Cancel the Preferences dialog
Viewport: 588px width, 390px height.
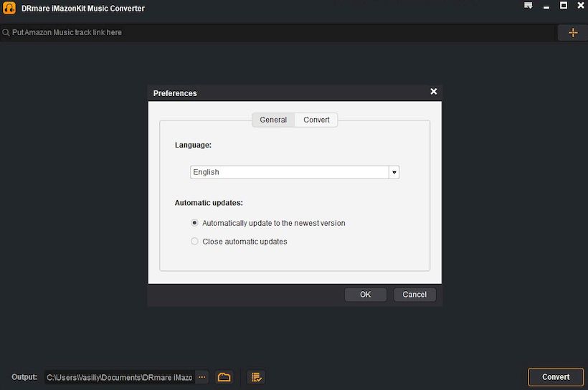click(x=414, y=295)
